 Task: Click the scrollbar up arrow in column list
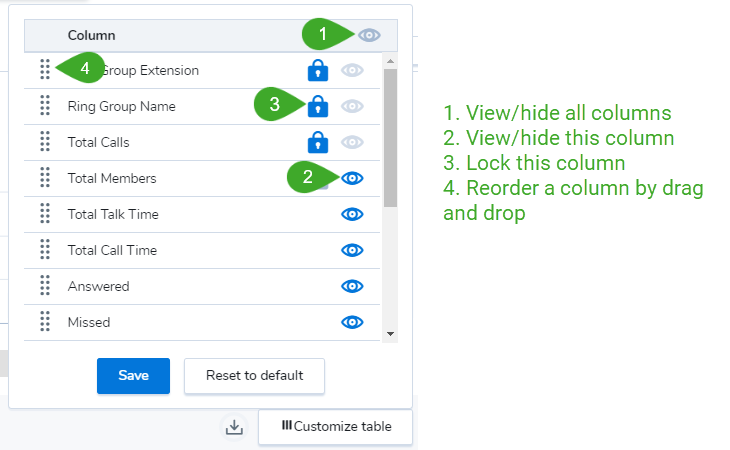click(390, 61)
